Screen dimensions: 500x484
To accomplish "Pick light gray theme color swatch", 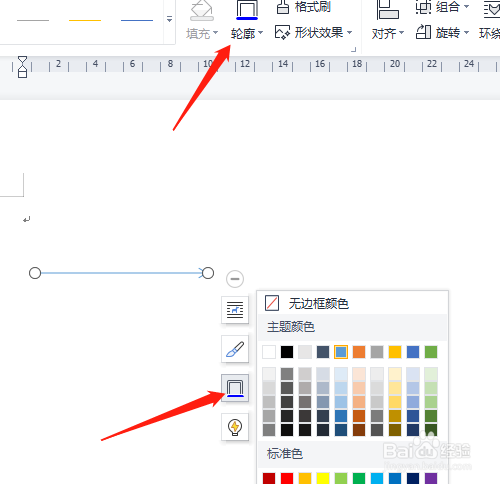I will pyautogui.click(x=305, y=352).
